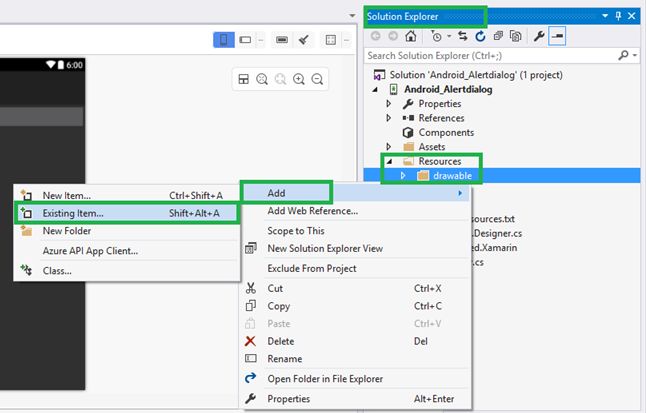
Task: Click the zoom in magnifier icon
Action: (299, 79)
